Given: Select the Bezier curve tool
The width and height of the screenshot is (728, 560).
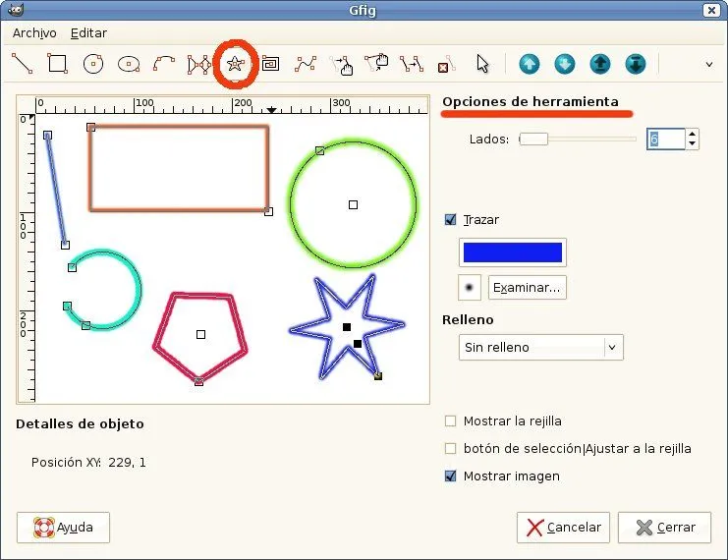Looking at the screenshot, I should coord(305,64).
